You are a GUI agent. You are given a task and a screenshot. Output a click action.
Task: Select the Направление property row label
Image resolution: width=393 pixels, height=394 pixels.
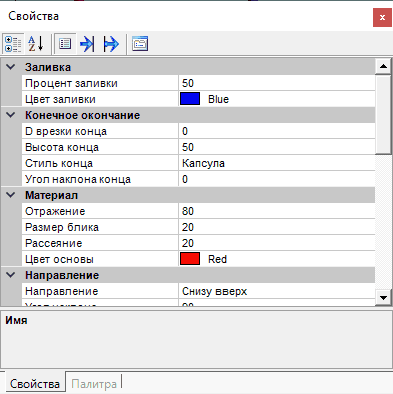click(62, 291)
